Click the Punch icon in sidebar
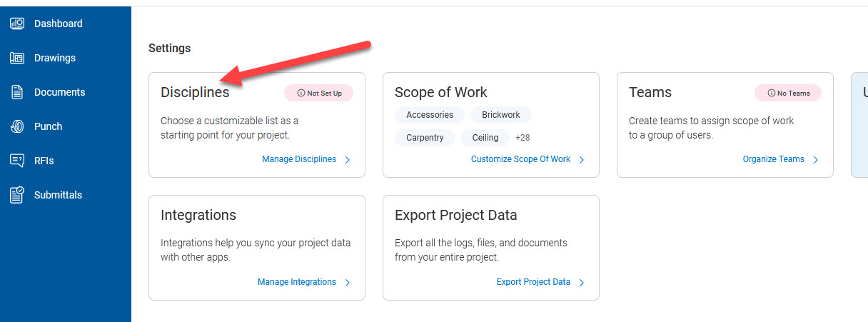 (x=17, y=126)
